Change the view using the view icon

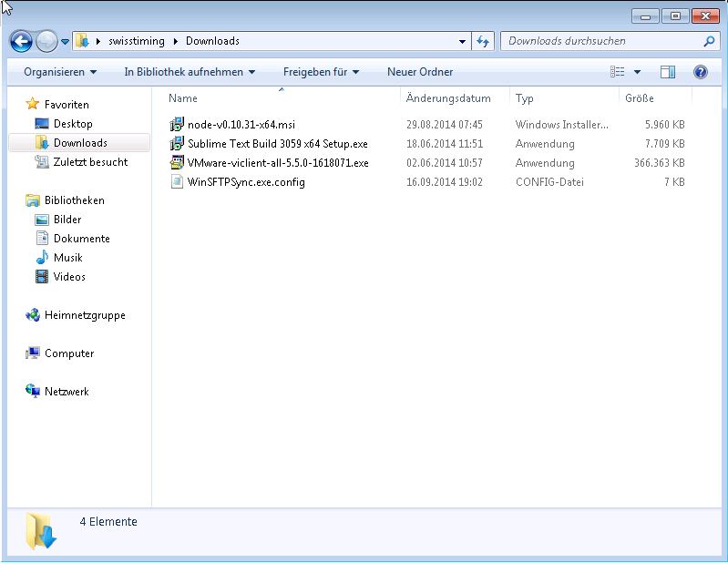[618, 72]
